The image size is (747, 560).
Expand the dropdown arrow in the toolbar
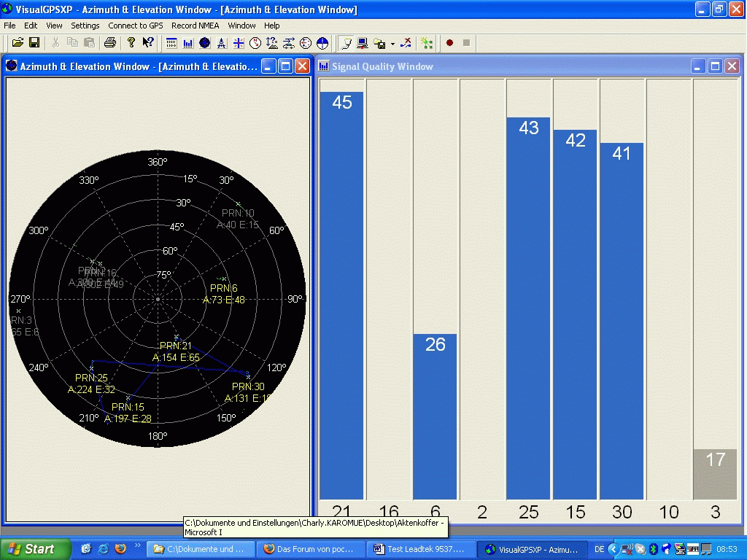pyautogui.click(x=392, y=43)
